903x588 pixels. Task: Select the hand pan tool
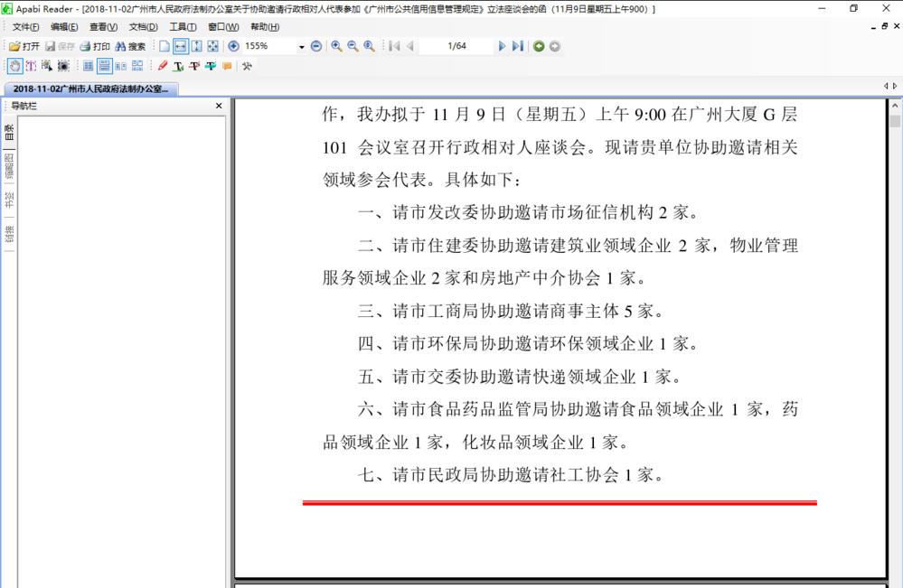[14, 66]
